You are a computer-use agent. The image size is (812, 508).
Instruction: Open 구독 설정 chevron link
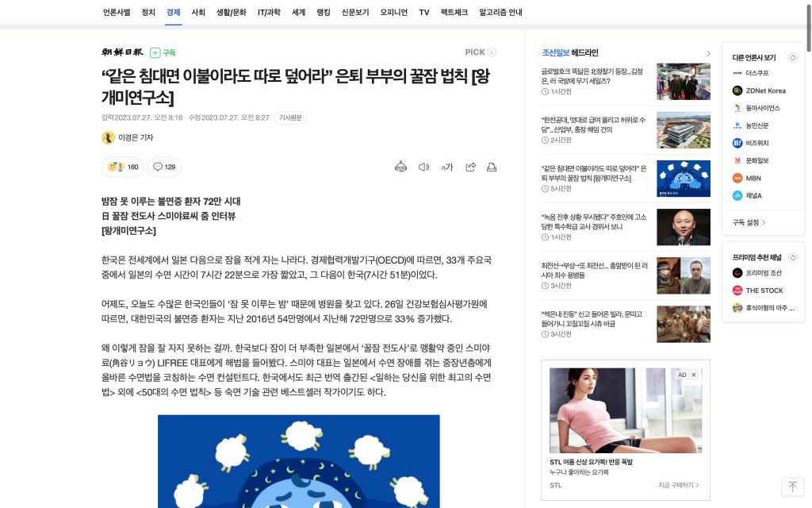(x=749, y=222)
